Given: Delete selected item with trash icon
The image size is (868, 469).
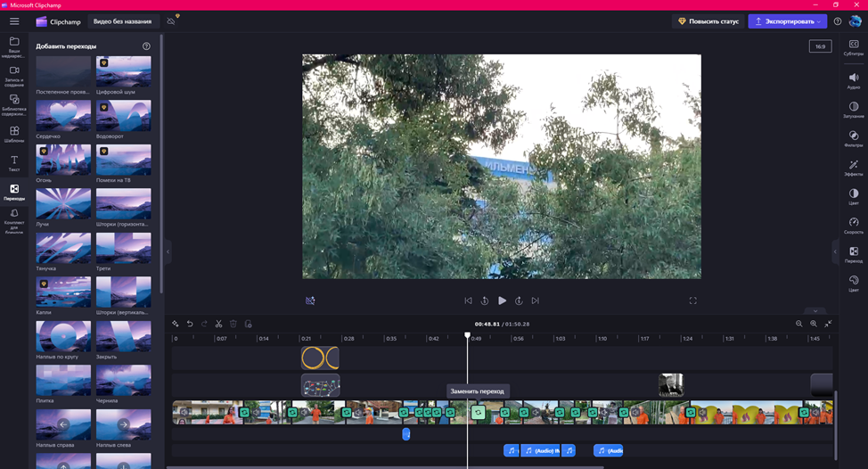Looking at the screenshot, I should pos(233,324).
